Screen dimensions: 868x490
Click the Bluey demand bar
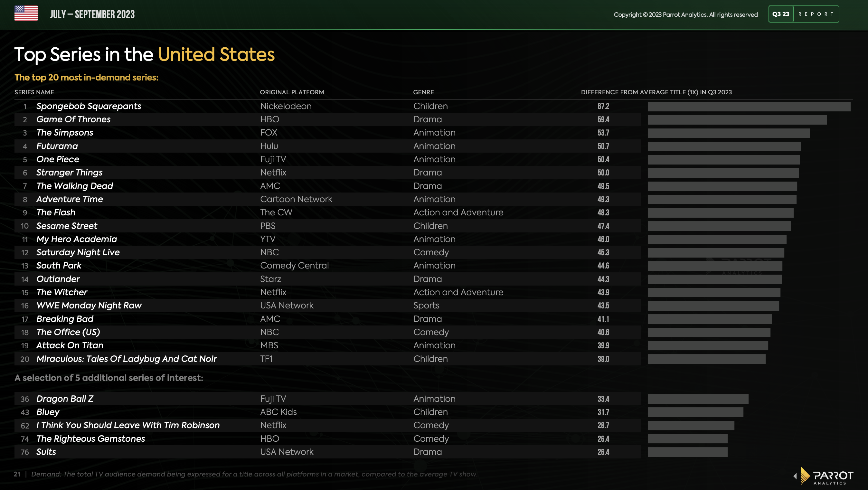tap(695, 412)
